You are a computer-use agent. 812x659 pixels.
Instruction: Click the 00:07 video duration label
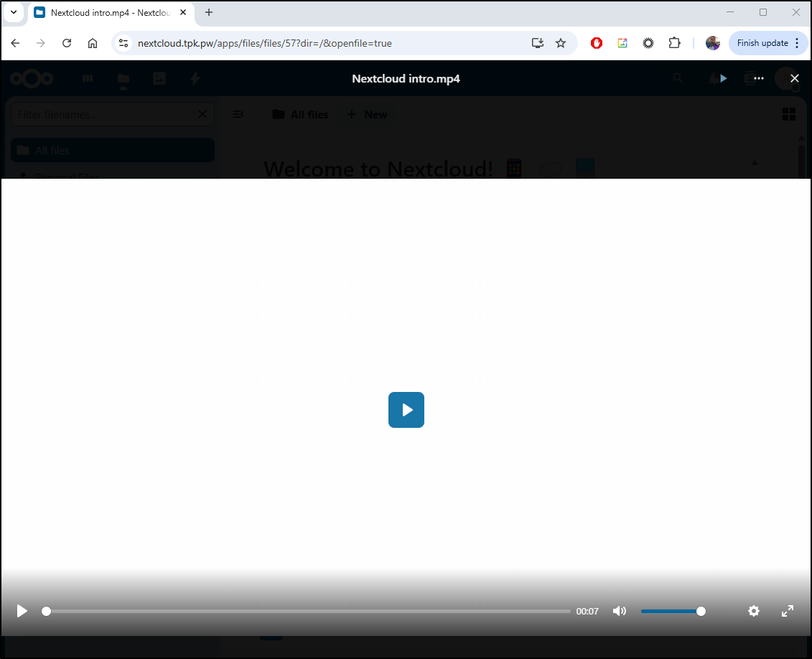pyautogui.click(x=587, y=612)
